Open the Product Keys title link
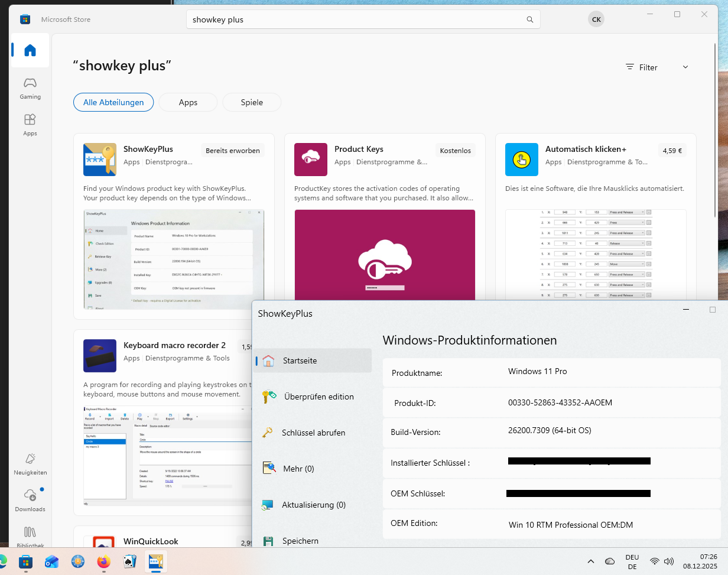The width and height of the screenshot is (728, 575). pos(359,149)
